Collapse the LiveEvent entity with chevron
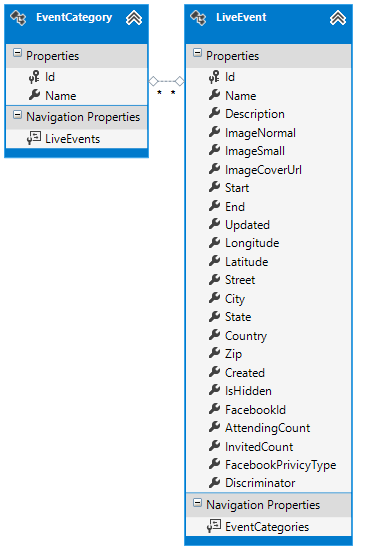Viewport: 366px width, 551px height. (338, 18)
